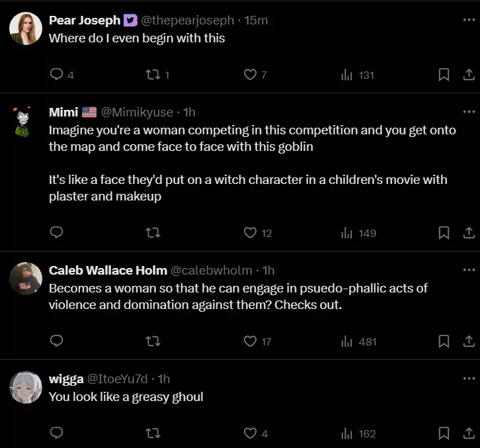Like Pear Joseph's tweet

tap(250, 75)
